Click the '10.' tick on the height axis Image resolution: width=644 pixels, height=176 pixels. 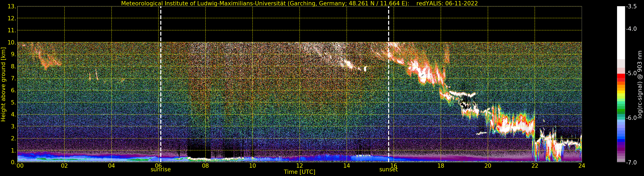pyautogui.click(x=12, y=43)
